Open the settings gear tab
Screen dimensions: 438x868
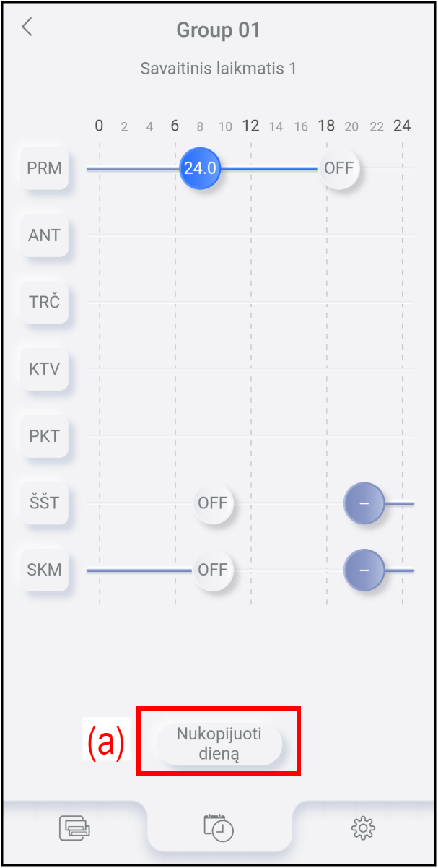363,827
